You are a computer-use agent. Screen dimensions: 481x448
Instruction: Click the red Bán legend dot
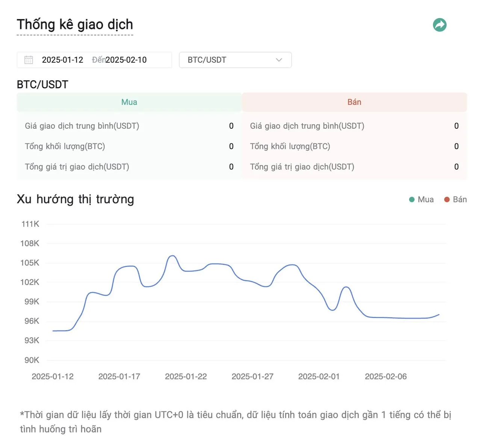point(447,199)
